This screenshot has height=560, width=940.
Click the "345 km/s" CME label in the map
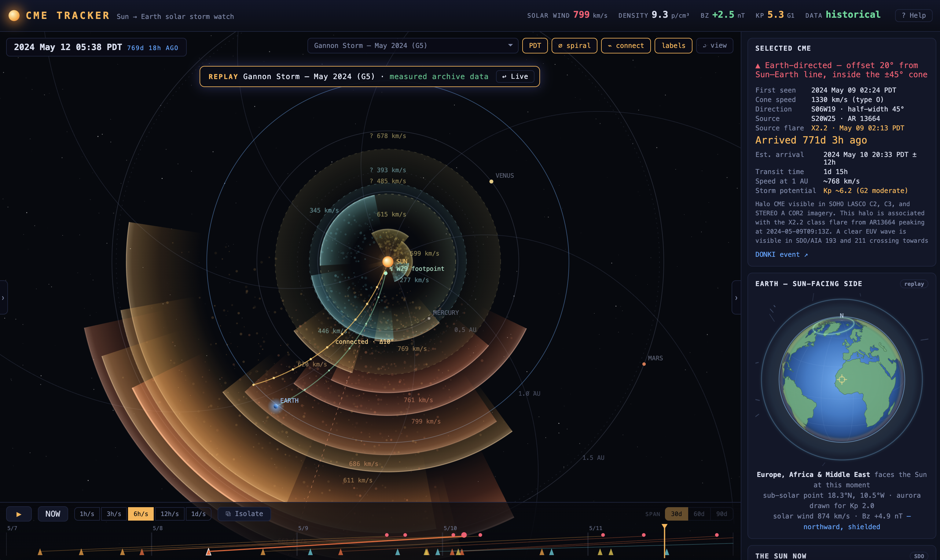(x=324, y=211)
